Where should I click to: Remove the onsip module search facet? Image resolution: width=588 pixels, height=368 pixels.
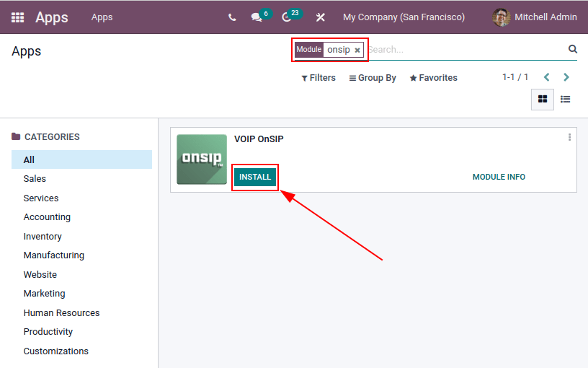point(357,51)
